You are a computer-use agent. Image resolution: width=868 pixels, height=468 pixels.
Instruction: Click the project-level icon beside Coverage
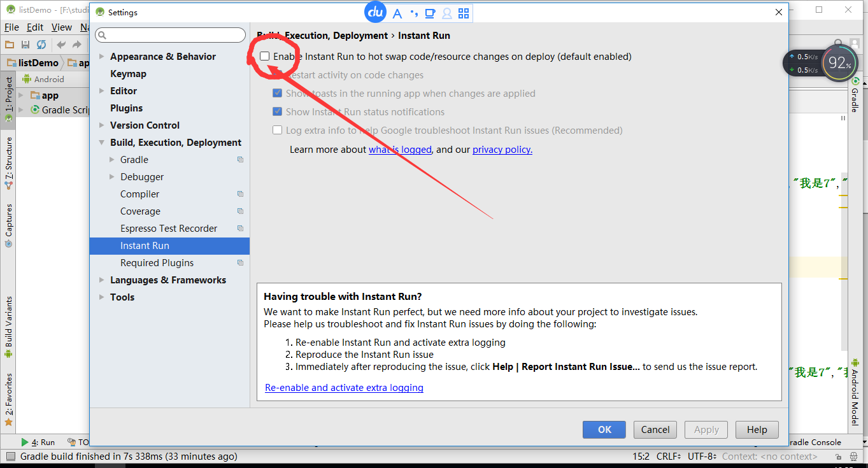pos(240,211)
